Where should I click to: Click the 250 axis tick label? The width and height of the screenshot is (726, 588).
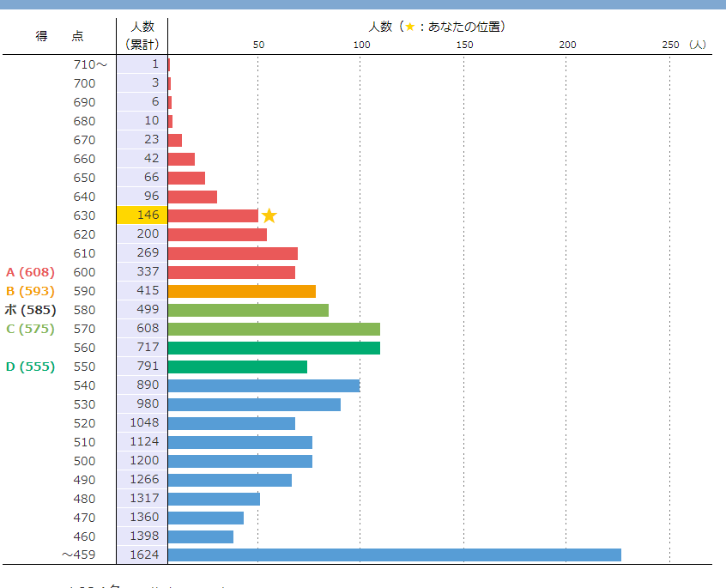point(670,44)
